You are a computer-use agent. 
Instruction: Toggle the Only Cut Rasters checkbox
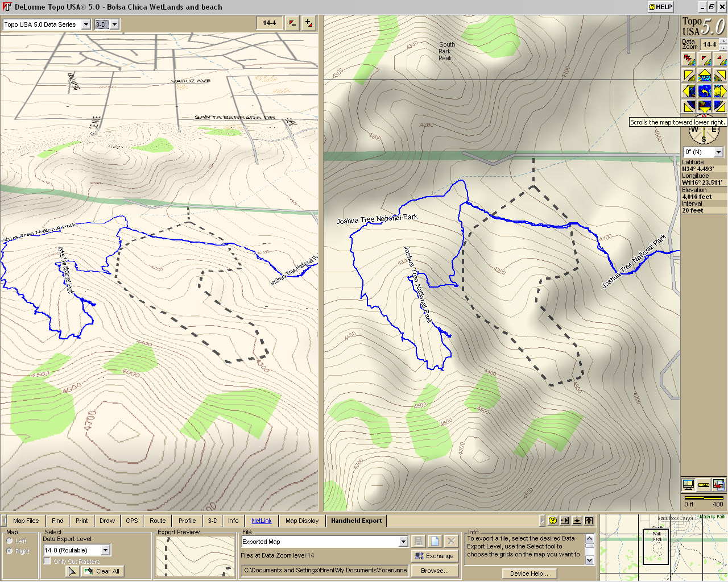tap(47, 562)
